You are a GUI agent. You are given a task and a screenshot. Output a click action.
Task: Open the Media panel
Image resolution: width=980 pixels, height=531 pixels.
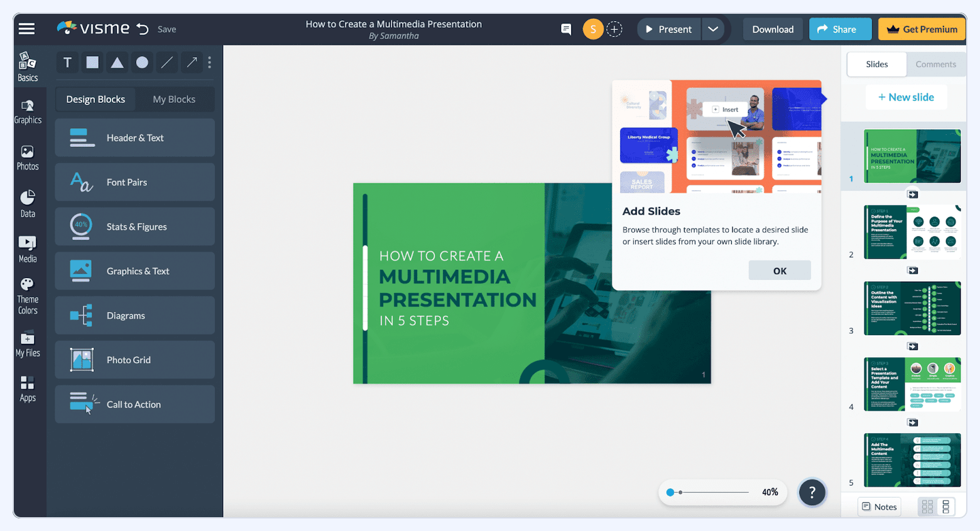point(28,249)
